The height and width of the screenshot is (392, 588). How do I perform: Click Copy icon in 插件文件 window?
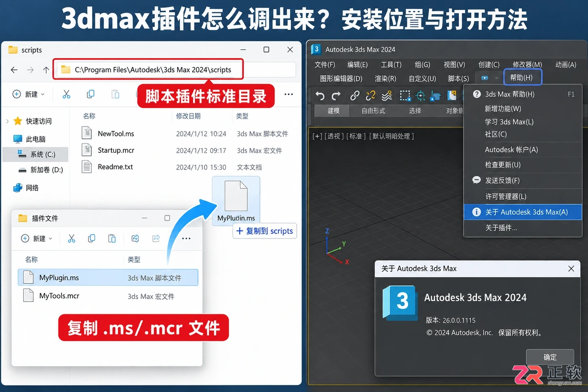[91, 238]
